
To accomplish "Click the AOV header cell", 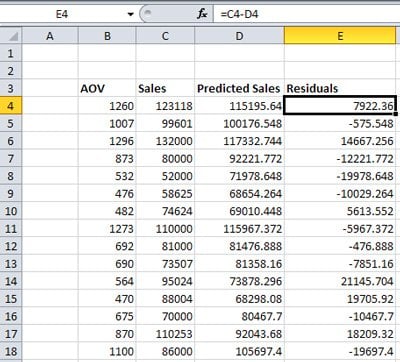I will point(107,88).
